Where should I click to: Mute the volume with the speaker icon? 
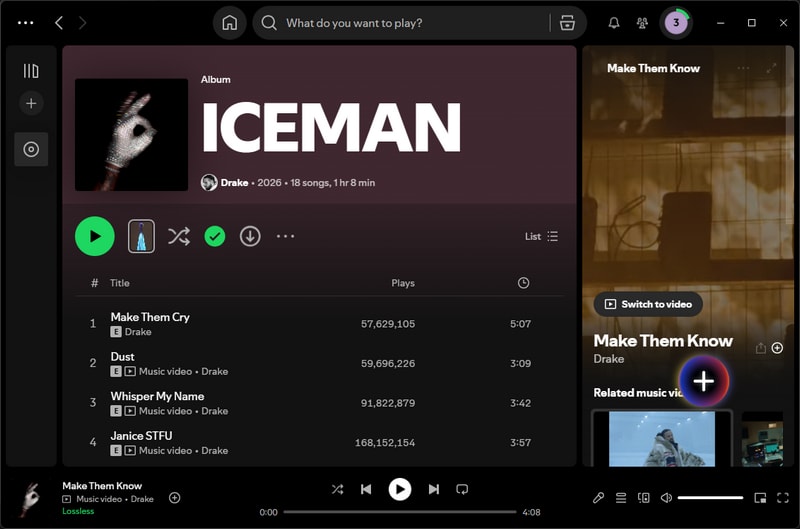pyautogui.click(x=666, y=498)
